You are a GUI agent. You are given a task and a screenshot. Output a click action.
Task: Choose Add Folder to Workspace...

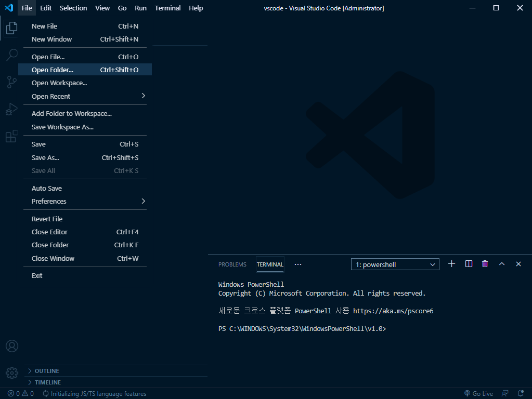[x=85, y=114]
